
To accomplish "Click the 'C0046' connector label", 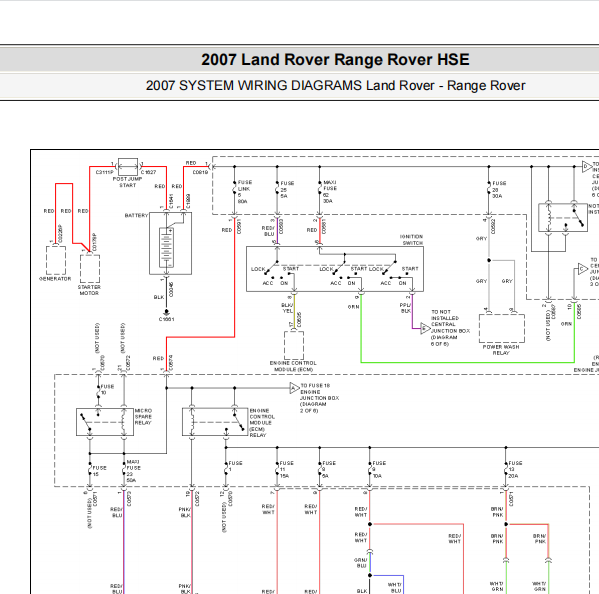I will coord(171,290).
